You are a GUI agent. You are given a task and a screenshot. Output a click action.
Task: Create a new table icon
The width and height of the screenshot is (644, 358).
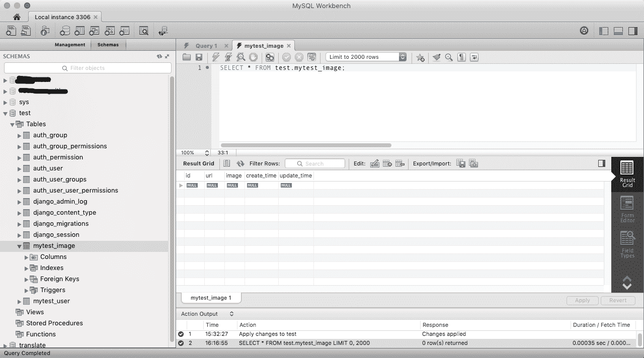click(x=79, y=31)
